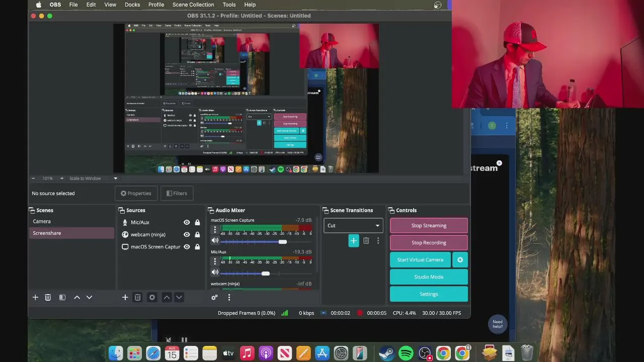Open scene filters icon in Scenes toolbar
This screenshot has height=362, width=644.
click(62, 297)
